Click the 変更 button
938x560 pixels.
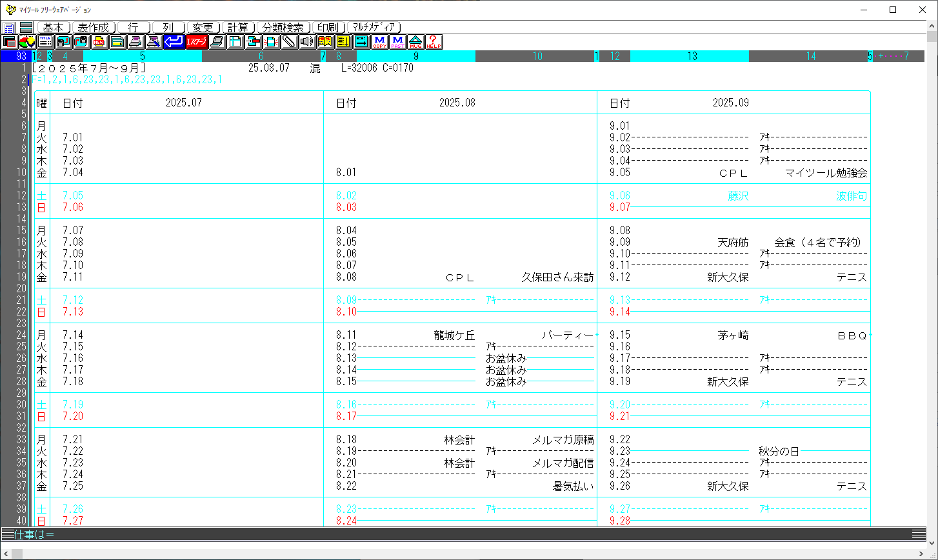(203, 28)
